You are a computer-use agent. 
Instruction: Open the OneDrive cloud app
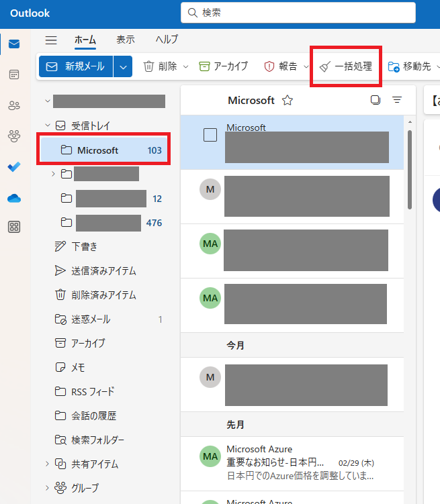coord(14,198)
